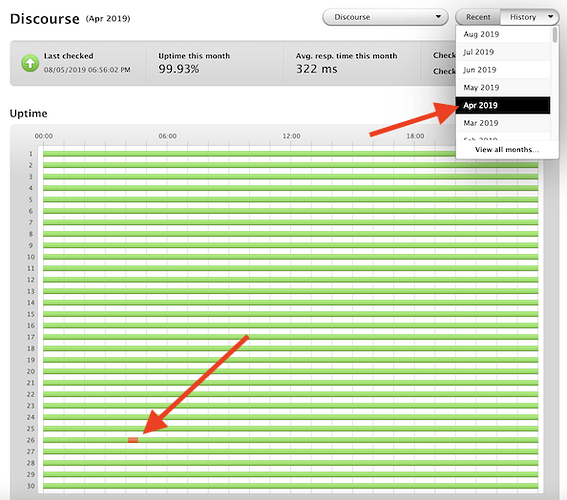Switch to the Recent view

(478, 17)
